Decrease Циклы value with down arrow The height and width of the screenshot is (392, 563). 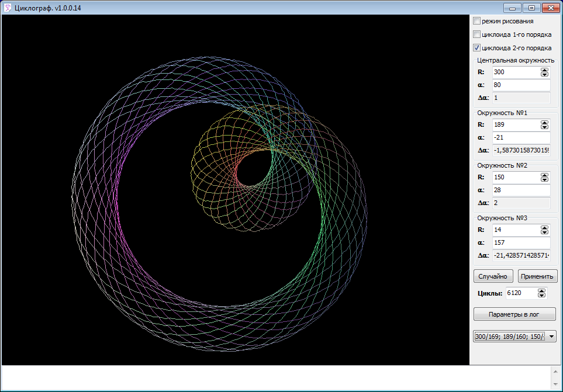(542, 296)
